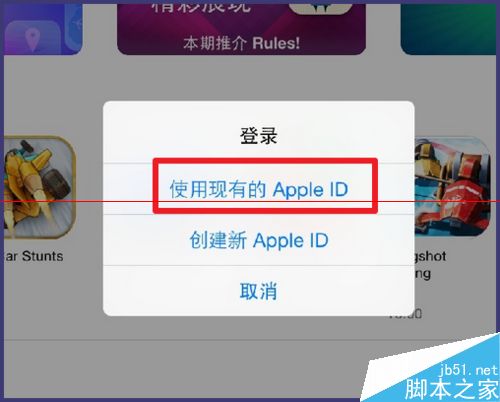Image resolution: width=500 pixels, height=402 pixels.
Task: Open the red racing car game icon
Action: click(453, 187)
